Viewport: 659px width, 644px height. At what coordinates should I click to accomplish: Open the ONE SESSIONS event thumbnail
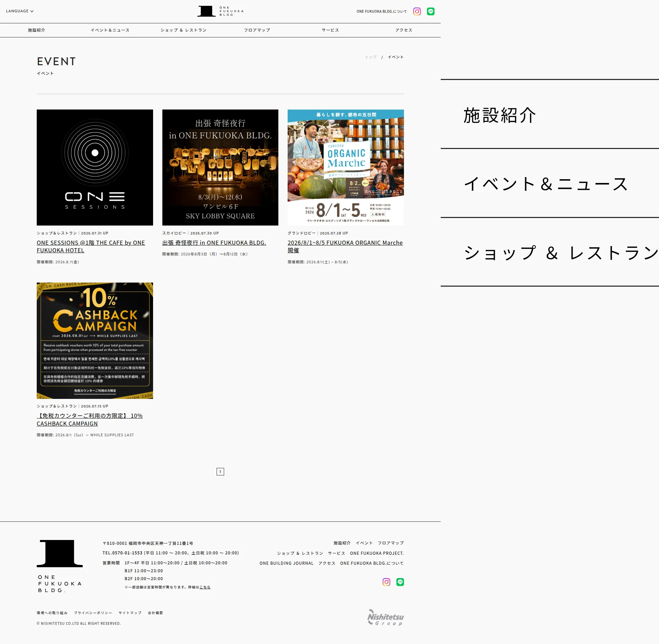[x=95, y=168]
